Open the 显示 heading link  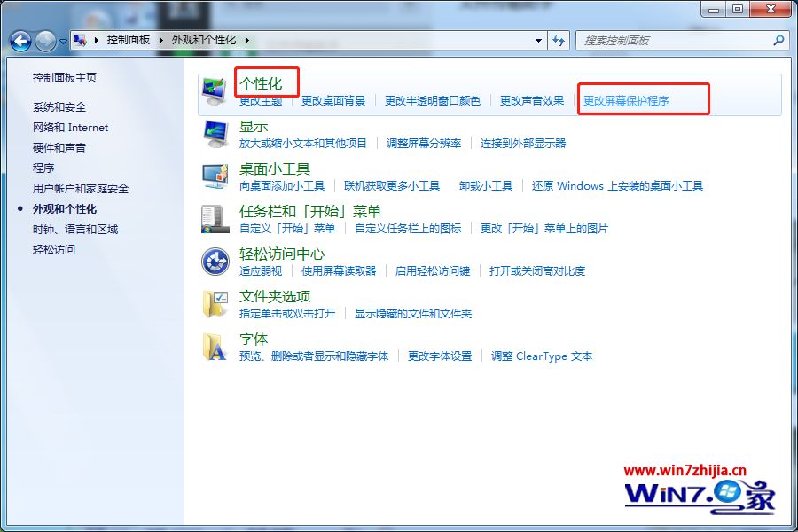[x=254, y=126]
